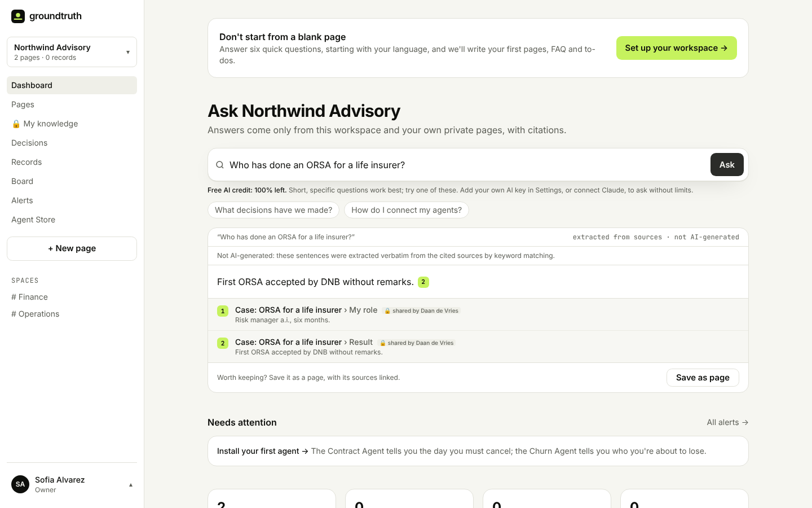Viewport: 812px width, 508px height.
Task: Click the SPACES section label
Action: tap(25, 281)
